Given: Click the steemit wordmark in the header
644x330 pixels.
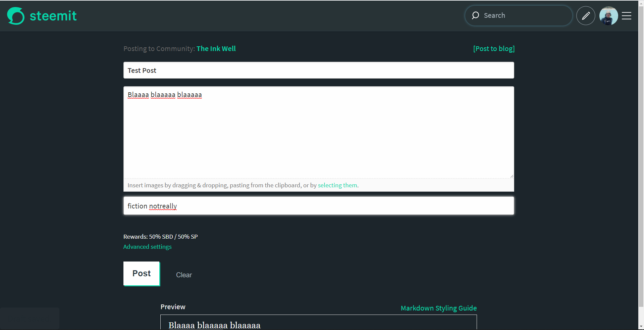Looking at the screenshot, I should [x=53, y=16].
